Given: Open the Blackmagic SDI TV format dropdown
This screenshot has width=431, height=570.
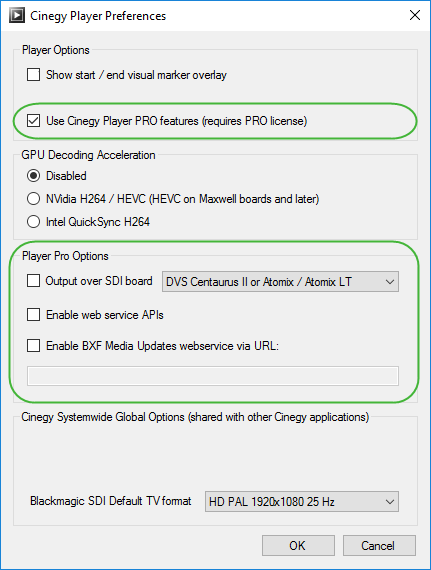Looking at the screenshot, I should tap(302, 502).
